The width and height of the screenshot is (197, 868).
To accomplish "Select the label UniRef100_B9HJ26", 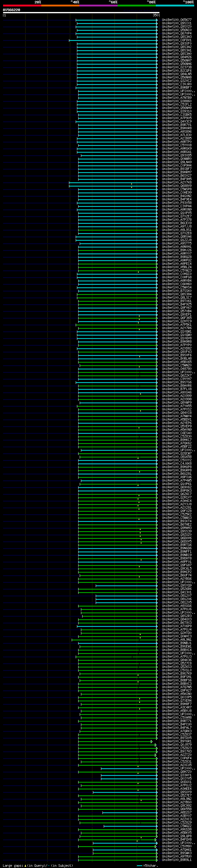I will (177, 250).
